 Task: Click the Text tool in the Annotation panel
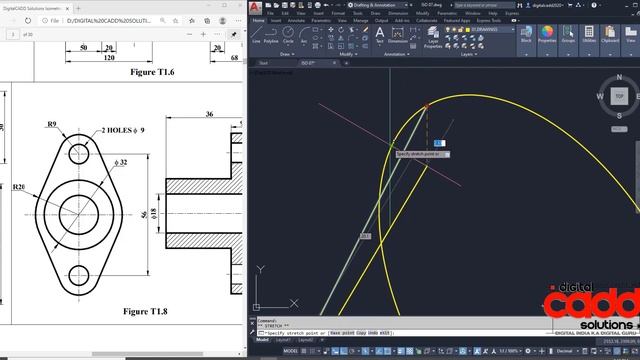[x=380, y=35]
